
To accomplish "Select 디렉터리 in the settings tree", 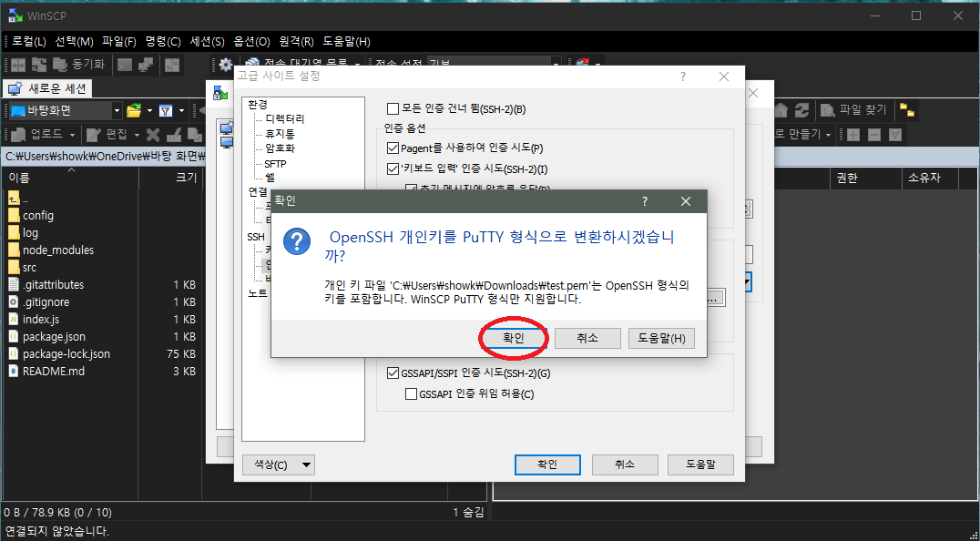I will tap(285, 118).
